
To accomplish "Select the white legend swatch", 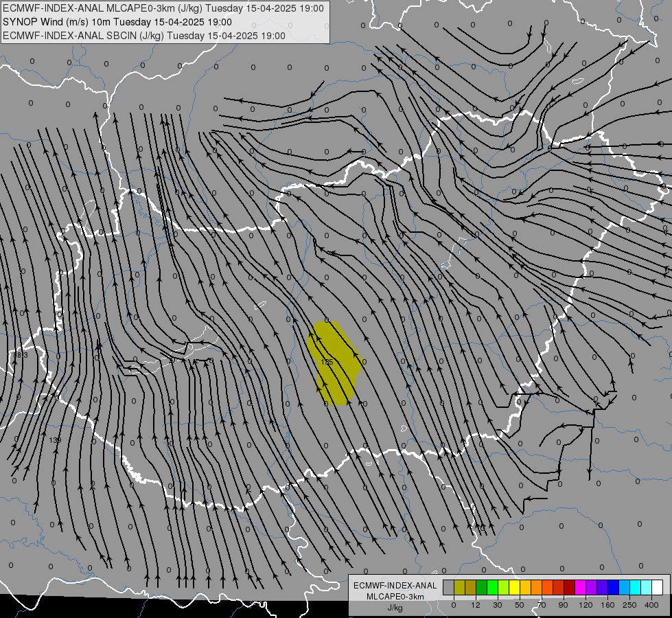I will (x=657, y=587).
